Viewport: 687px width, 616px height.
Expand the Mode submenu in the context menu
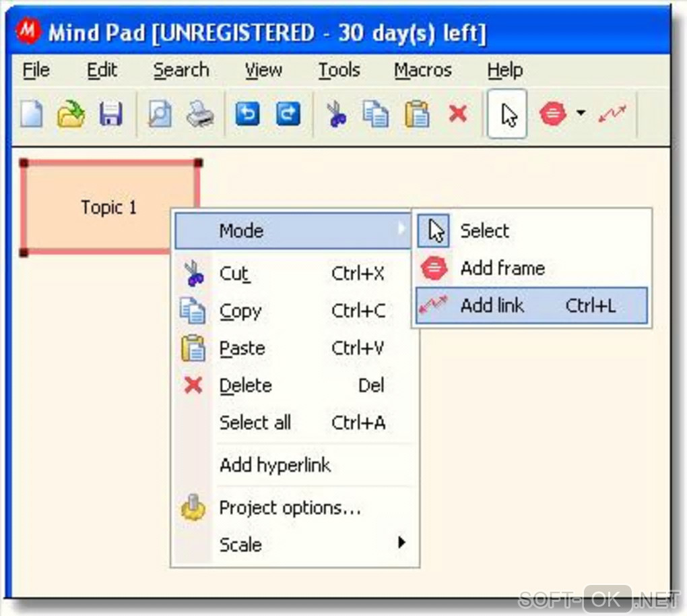293,230
